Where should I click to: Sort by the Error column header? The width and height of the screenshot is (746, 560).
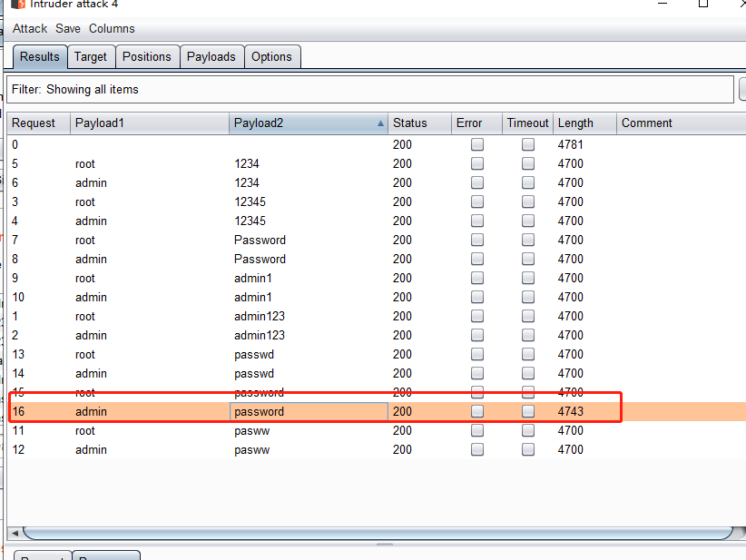(x=476, y=123)
